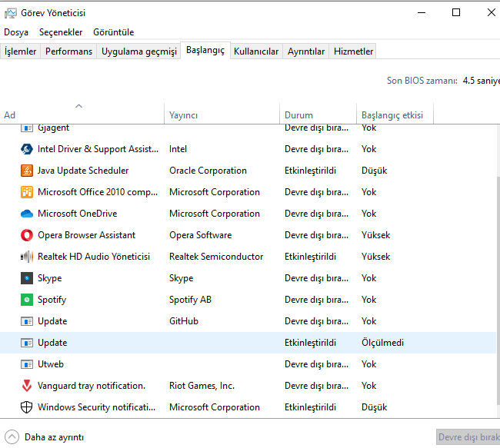Switch to the Performans tab
The width and height of the screenshot is (500, 448).
coord(68,51)
